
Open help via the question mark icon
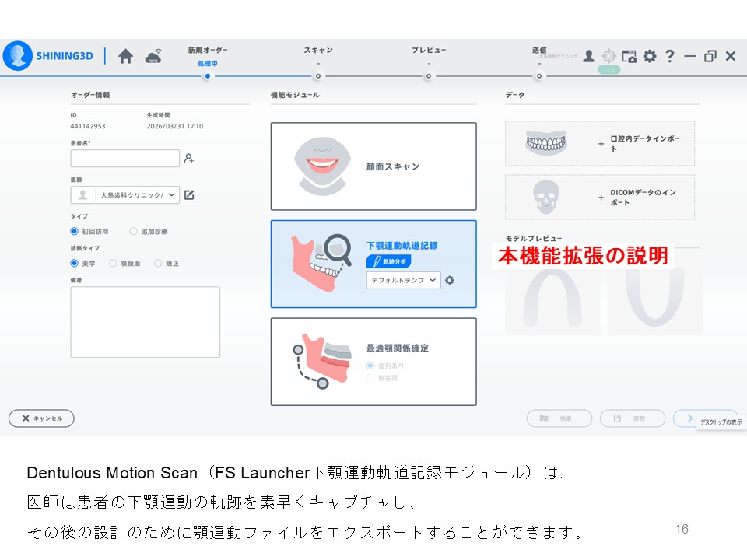(669, 56)
